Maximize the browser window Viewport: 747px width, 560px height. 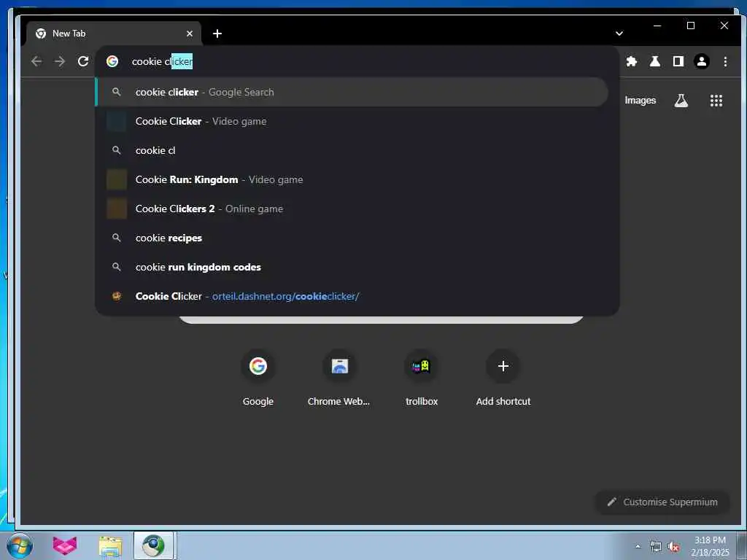(x=691, y=26)
